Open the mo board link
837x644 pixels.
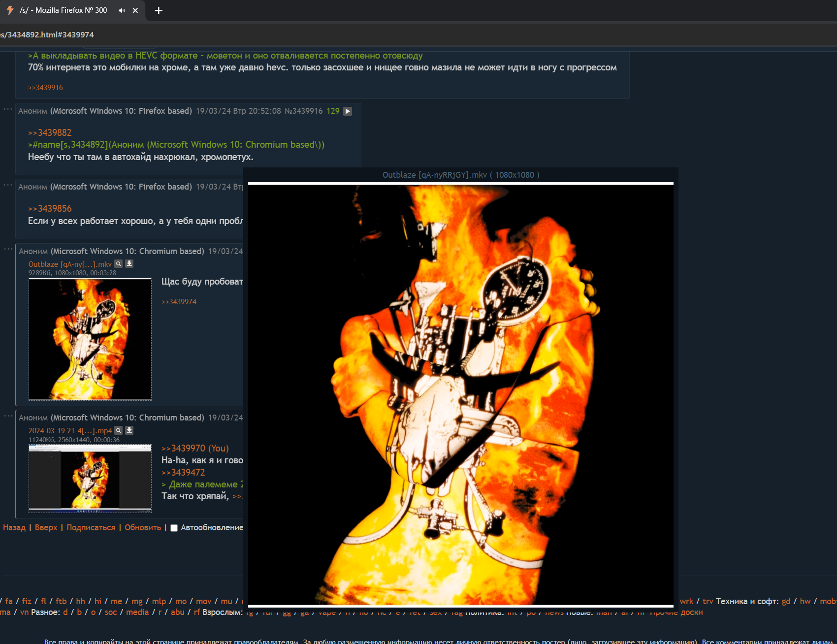(x=181, y=601)
